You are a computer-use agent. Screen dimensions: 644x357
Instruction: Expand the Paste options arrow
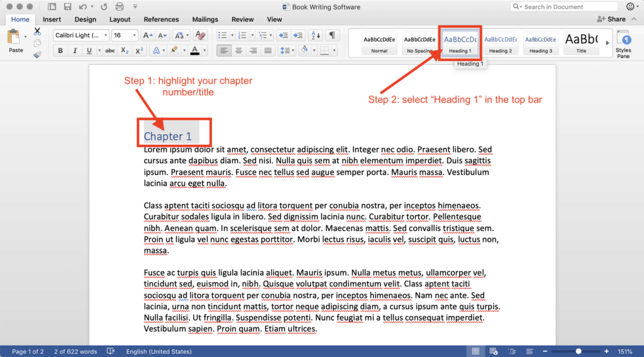pos(25,37)
